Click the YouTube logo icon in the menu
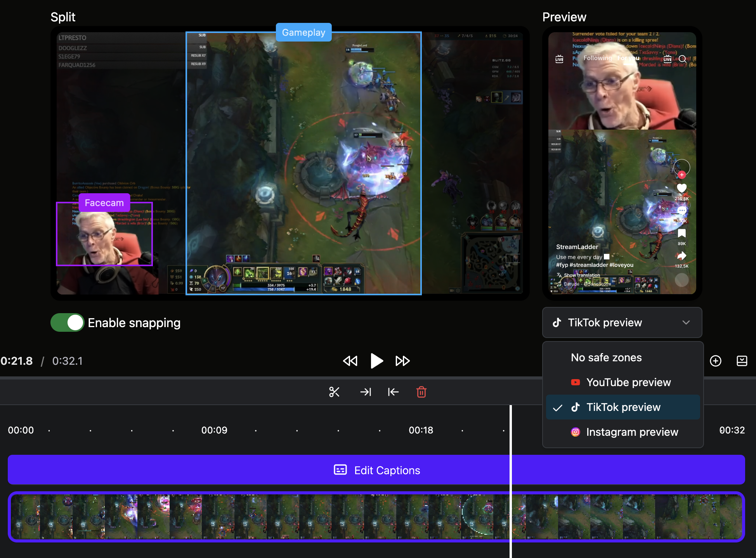Viewport: 756px width, 558px height. [x=576, y=382]
